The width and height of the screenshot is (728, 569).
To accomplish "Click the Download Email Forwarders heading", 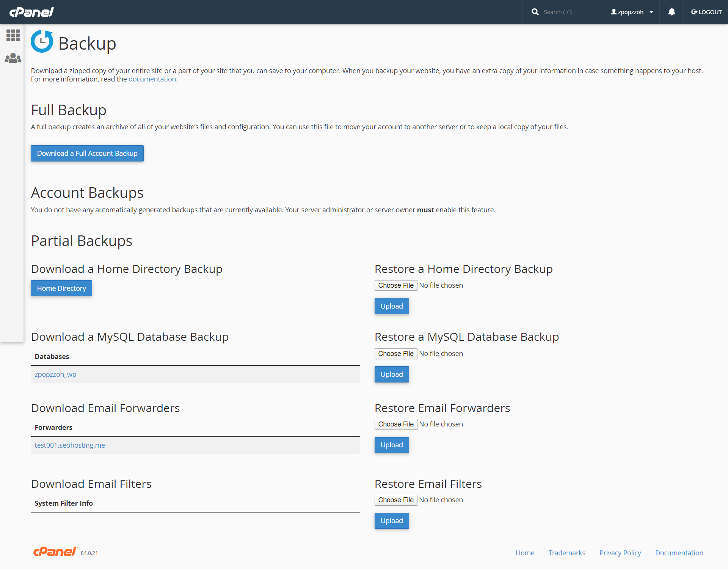I will 105,408.
